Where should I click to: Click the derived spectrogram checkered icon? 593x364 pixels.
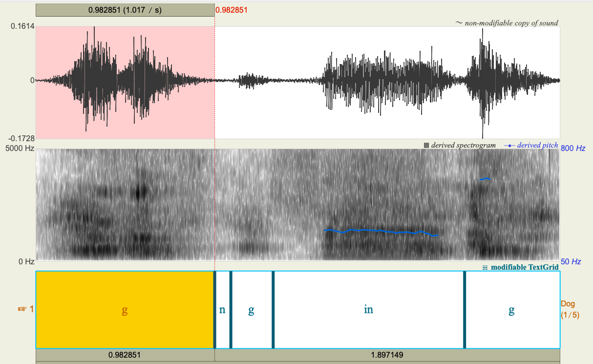click(x=427, y=145)
